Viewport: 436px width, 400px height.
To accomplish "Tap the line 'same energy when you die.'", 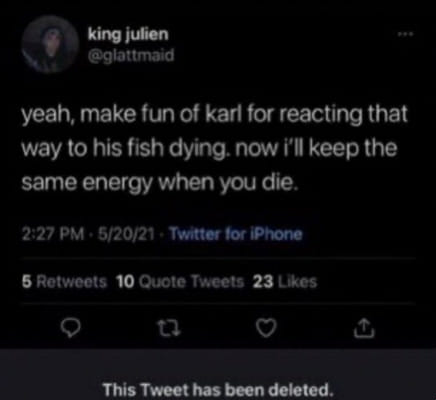I will point(159,183).
